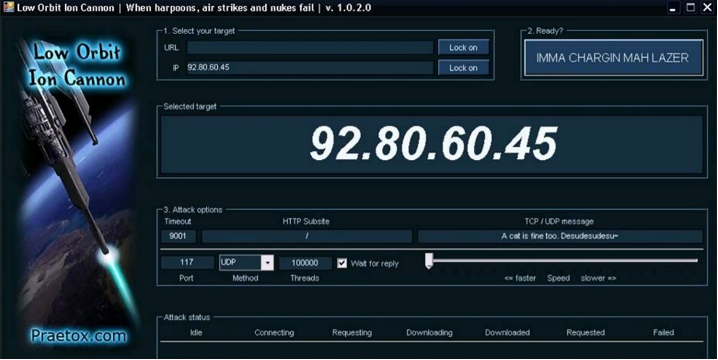Click the Speed slider handle

pos(429,261)
